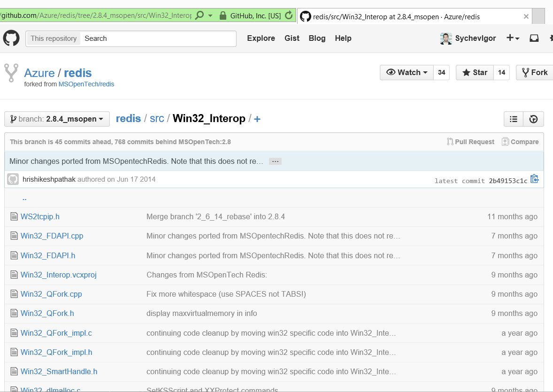
Task: Go to Azure organization link
Action: [39, 73]
